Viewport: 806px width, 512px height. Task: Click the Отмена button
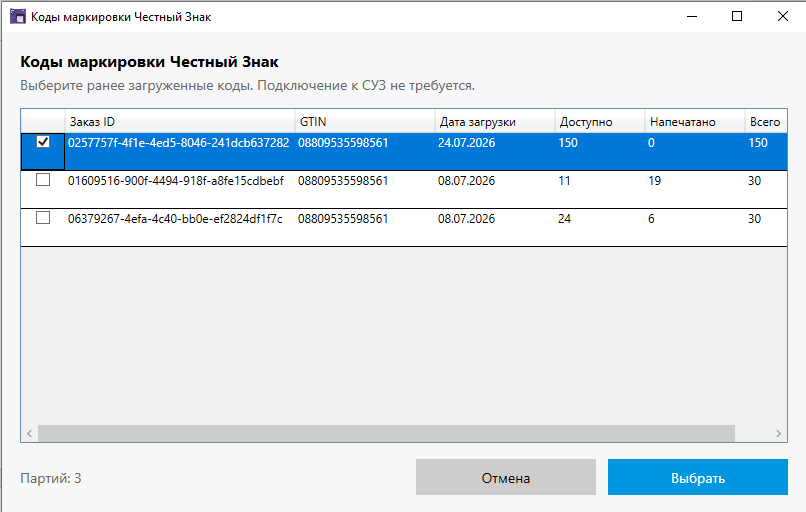pyautogui.click(x=506, y=478)
